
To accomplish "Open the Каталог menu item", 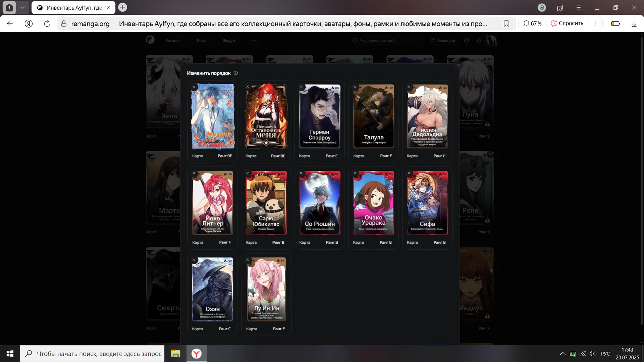I will (173, 41).
